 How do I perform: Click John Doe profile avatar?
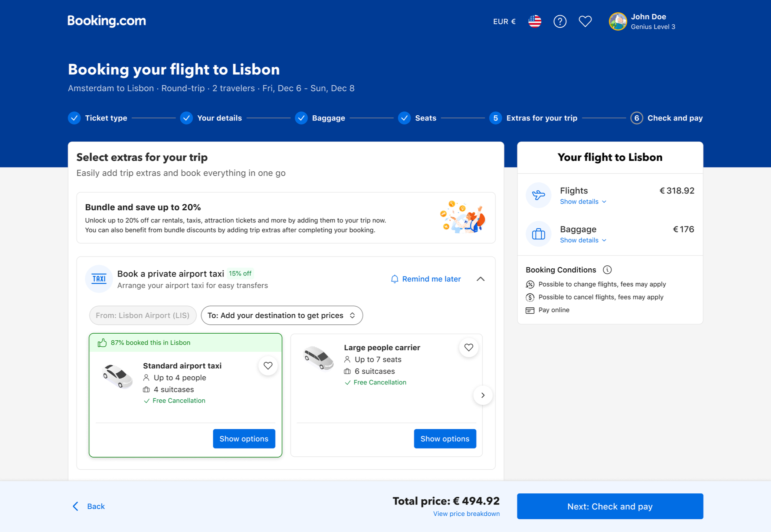617,22
